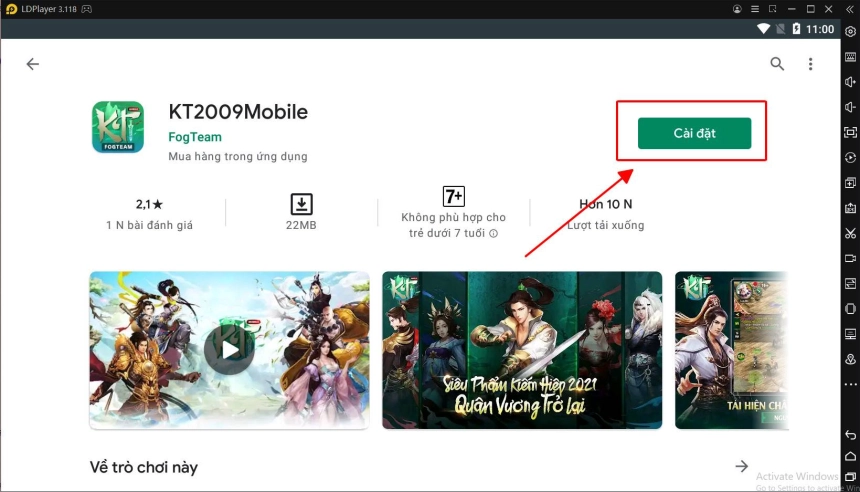This screenshot has height=492, width=860.
Task: Go back with the top-left arrow
Action: 33,64
